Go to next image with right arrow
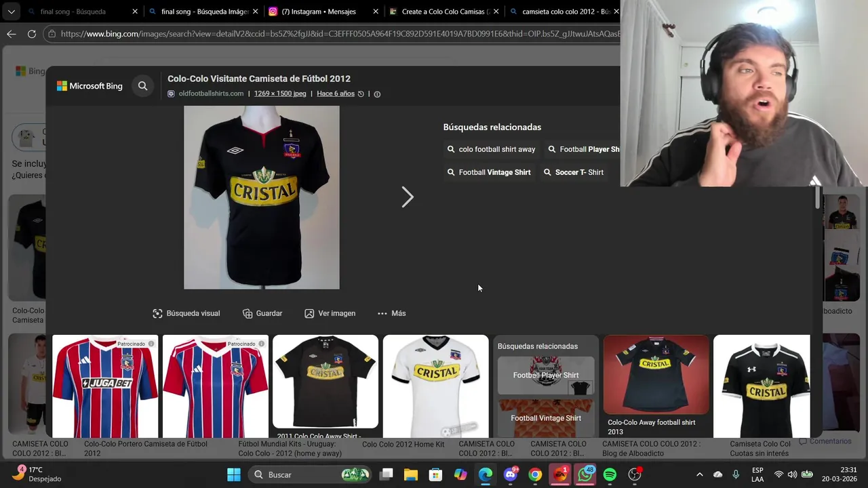 coord(407,197)
